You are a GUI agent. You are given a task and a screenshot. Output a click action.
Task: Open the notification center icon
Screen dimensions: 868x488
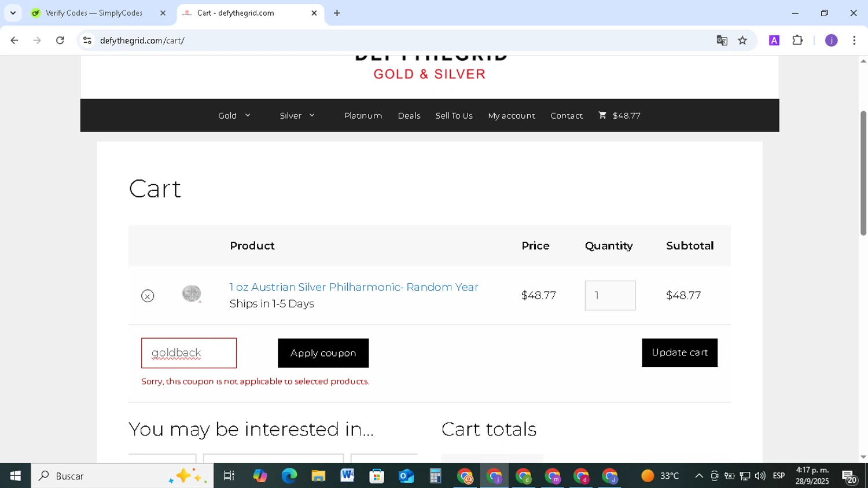850,476
